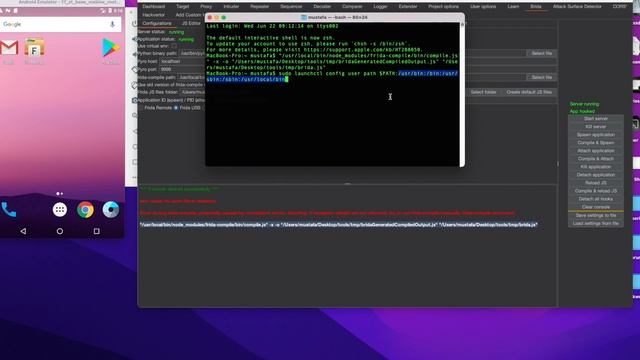Tap the Google voice search microphone
Viewport: 640px width, 360px height.
click(x=112, y=24)
